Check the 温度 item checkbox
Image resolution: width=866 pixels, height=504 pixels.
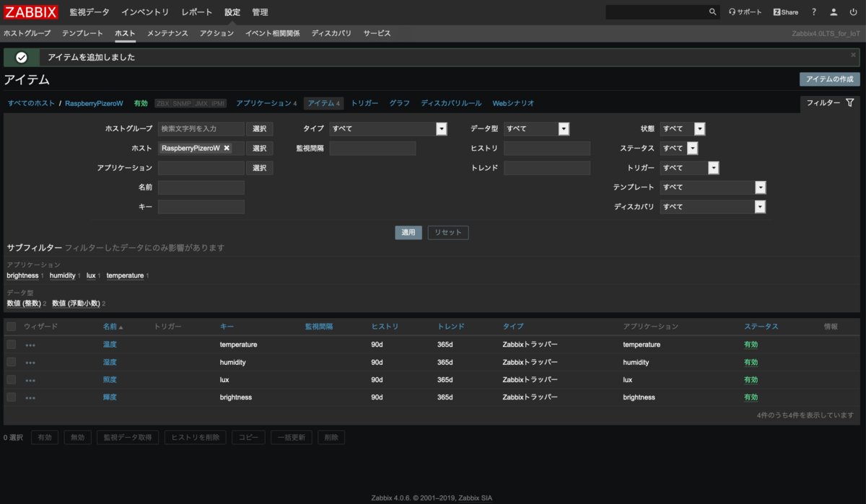[11, 345]
